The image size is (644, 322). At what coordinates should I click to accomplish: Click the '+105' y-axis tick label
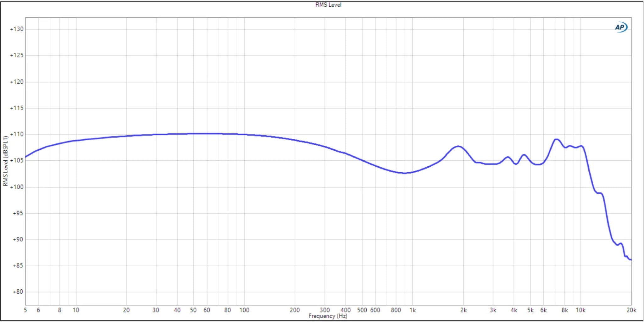(17, 160)
